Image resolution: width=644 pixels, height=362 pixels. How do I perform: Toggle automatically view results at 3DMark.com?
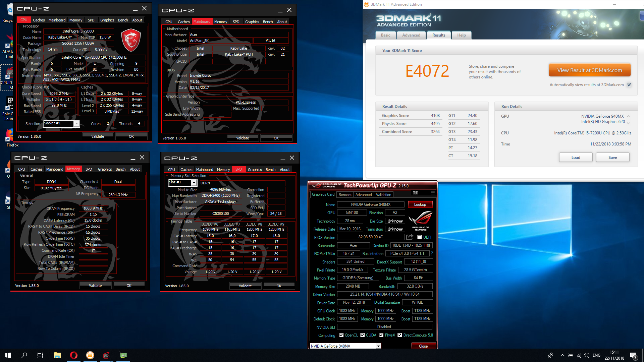pos(629,85)
